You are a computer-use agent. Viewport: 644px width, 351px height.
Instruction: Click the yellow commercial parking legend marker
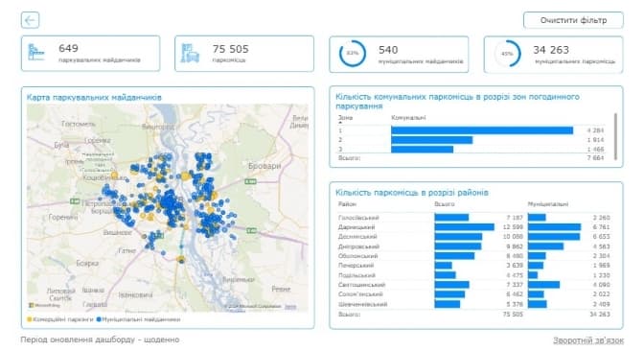[x=29, y=319]
